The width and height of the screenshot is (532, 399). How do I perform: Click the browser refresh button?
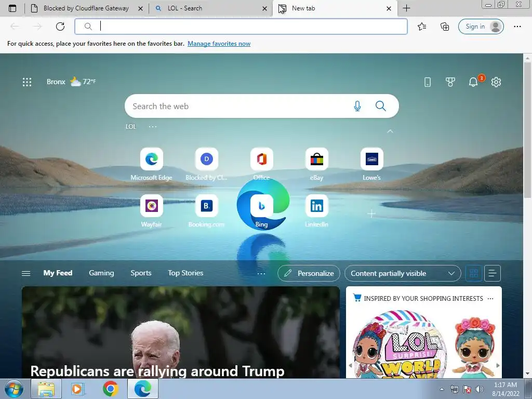(60, 26)
